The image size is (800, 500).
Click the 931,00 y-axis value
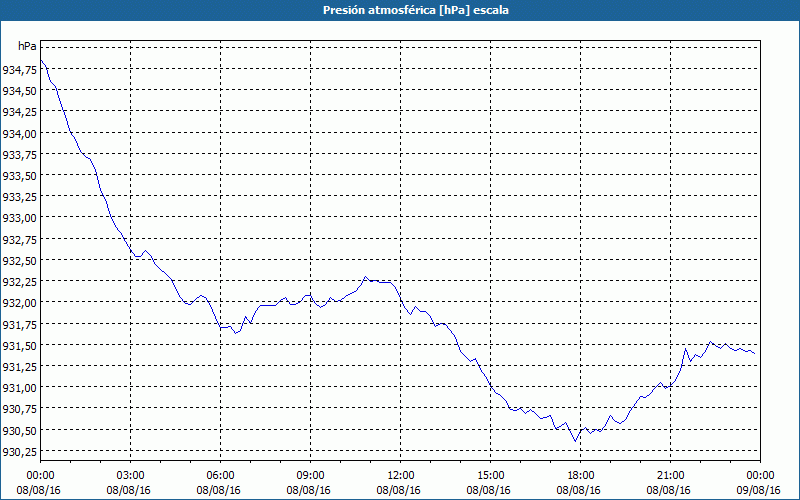tap(20, 388)
